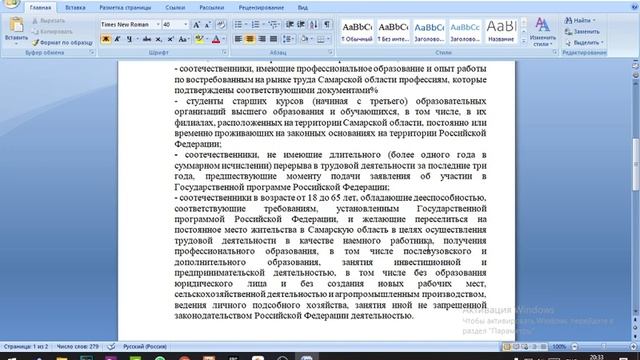Open the Styles (Стили) dialog launcher

(555, 53)
